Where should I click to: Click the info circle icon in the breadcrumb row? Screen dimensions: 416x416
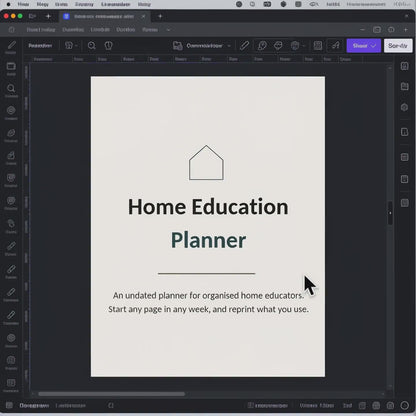(391, 30)
